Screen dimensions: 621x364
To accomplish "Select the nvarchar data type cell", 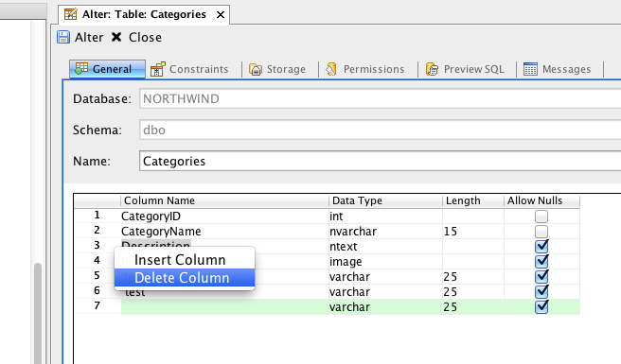I will point(385,231).
